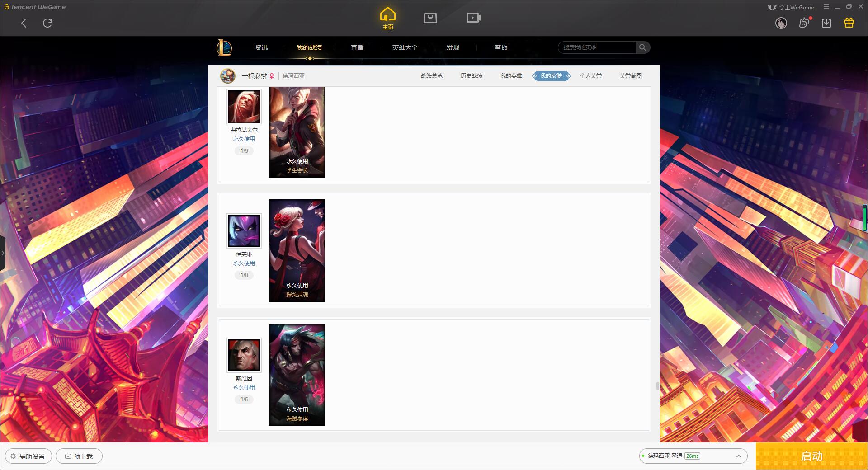Screen dimensions: 868x470
Task: Select the 我的皮肤 sub-tab
Action: point(551,76)
